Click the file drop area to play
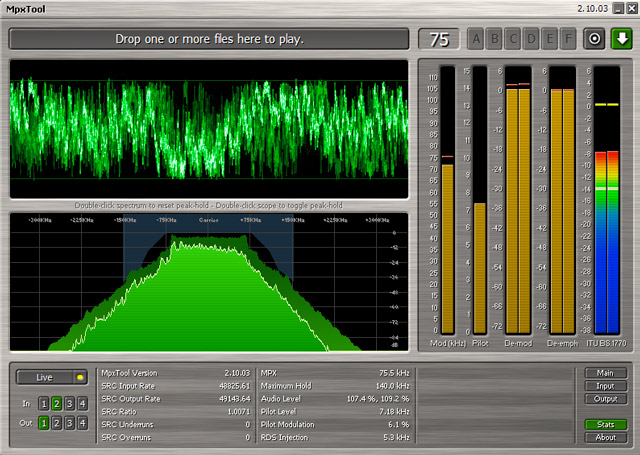Screen dimensions: 640x455 point(209,39)
